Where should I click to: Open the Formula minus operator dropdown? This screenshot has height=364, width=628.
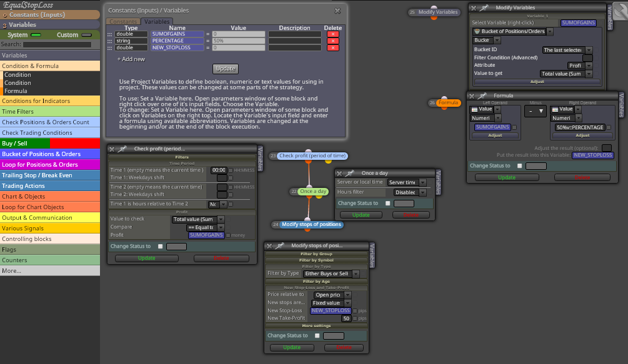[535, 111]
